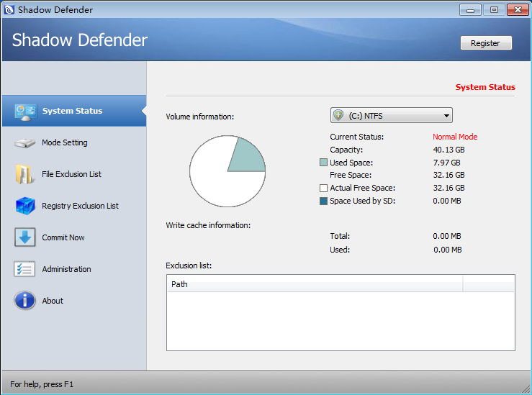Click the Mode Setting drive icon
The width and height of the screenshot is (532, 395).
pyautogui.click(x=24, y=143)
